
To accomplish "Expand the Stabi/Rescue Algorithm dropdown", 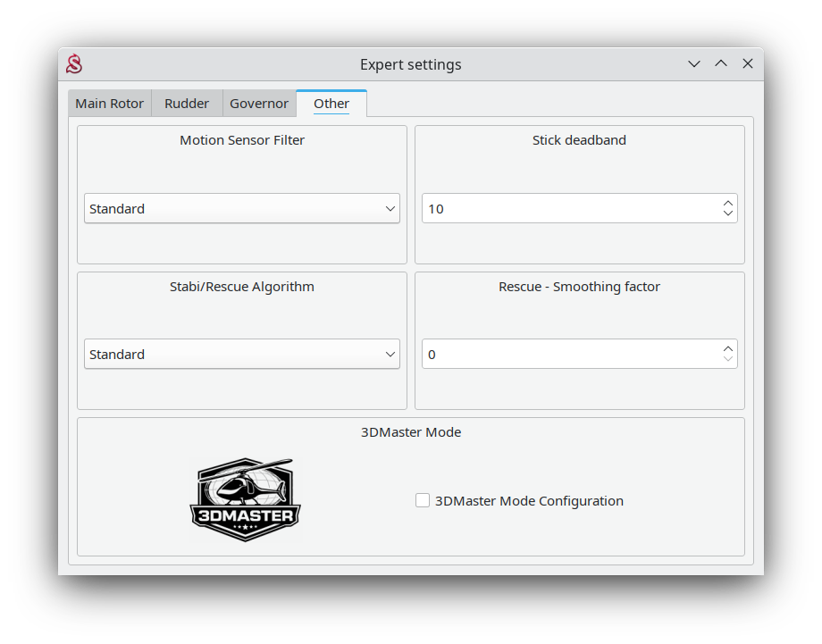I will [x=242, y=355].
